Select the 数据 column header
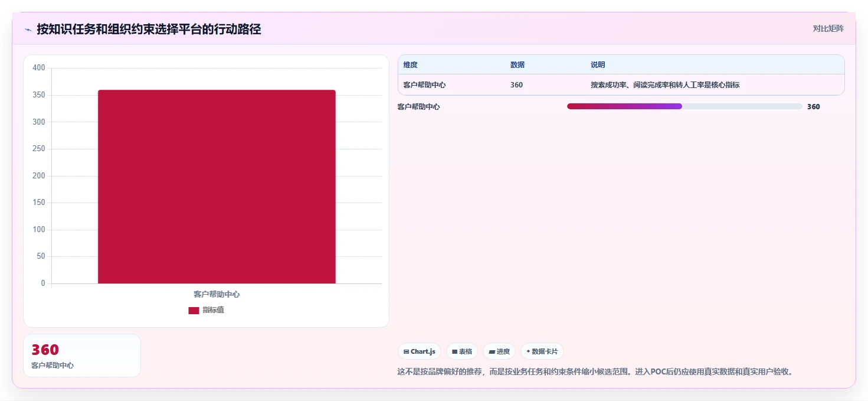Image resolution: width=868 pixels, height=401 pixels. click(517, 65)
